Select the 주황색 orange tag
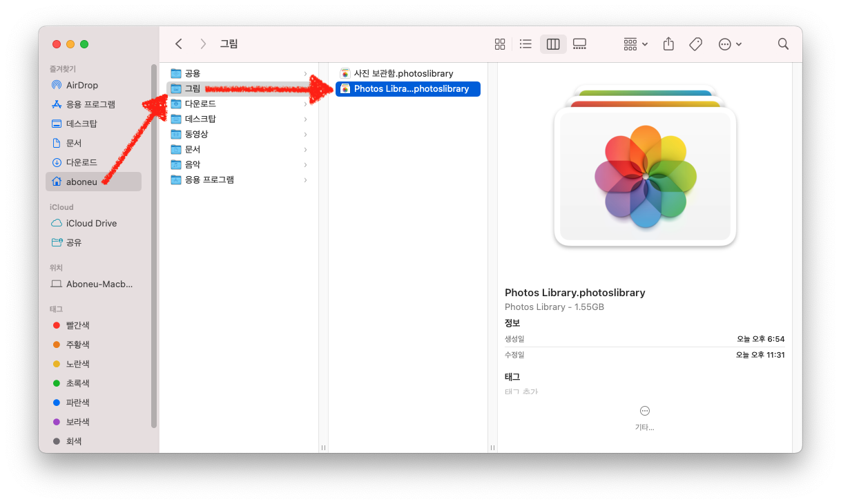Image resolution: width=841 pixels, height=504 pixels. tap(93, 345)
